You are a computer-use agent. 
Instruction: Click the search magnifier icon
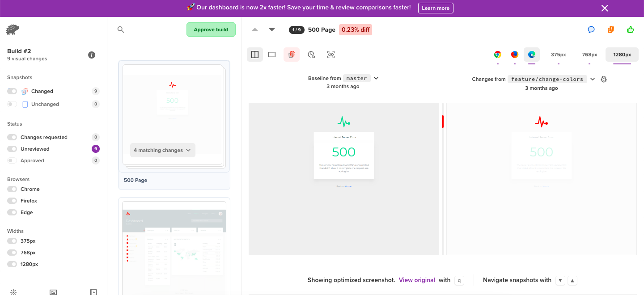coord(121,29)
